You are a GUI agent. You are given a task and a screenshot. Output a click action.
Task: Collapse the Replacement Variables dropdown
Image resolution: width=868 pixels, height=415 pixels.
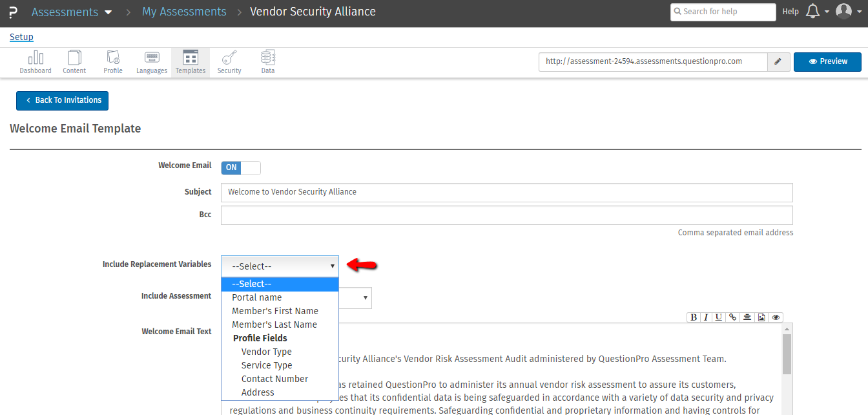280,266
